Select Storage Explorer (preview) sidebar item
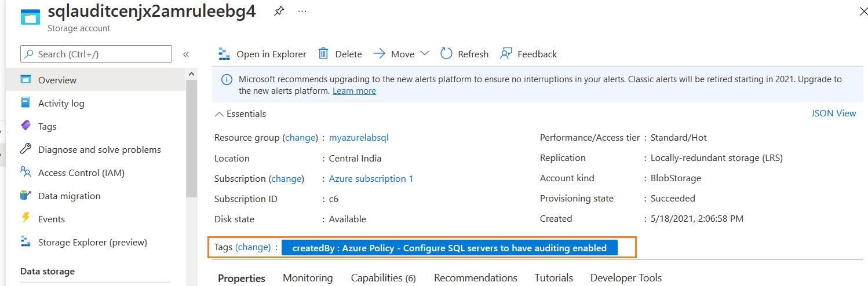 (x=92, y=242)
